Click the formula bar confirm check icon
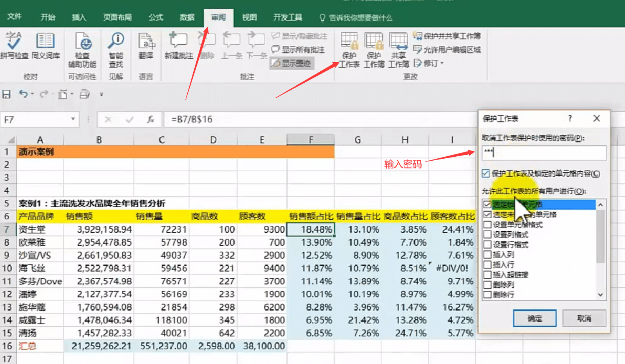The width and height of the screenshot is (625, 364). (129, 120)
